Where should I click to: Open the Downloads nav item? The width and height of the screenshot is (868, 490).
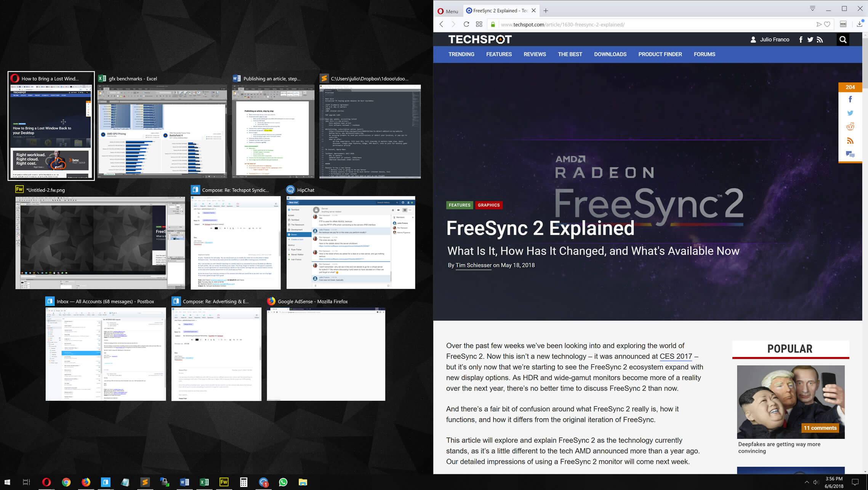[610, 54]
